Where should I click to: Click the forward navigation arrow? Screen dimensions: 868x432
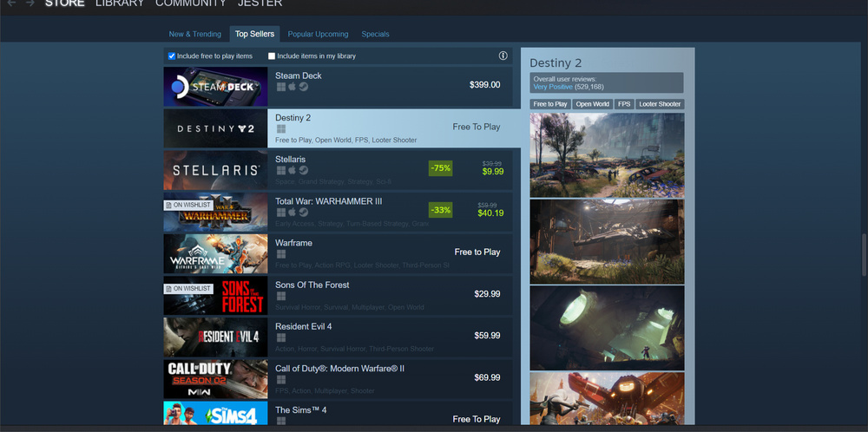point(30,3)
